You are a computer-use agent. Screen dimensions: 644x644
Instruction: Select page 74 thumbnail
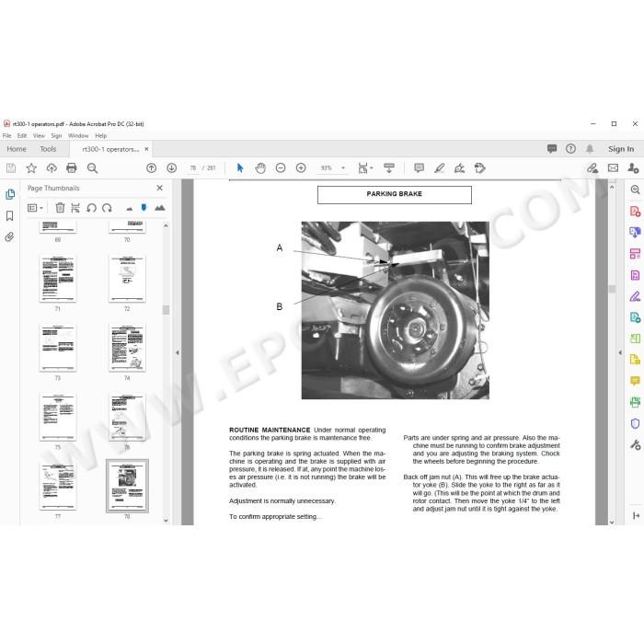(127, 348)
